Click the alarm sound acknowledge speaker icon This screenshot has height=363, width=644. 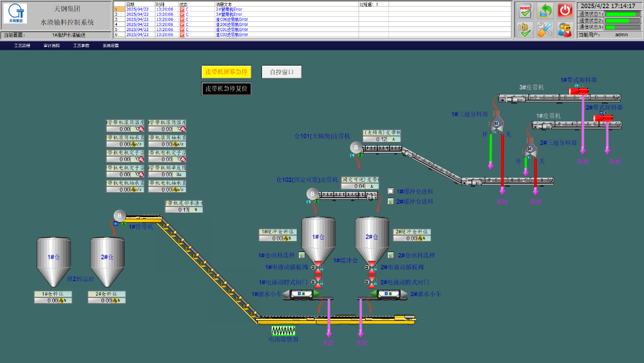[x=525, y=29]
